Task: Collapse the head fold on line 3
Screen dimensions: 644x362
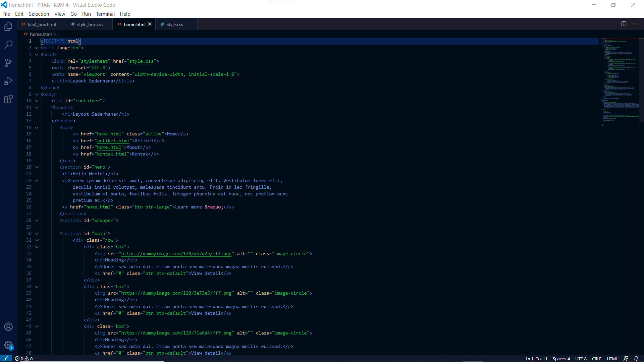Action: [37, 55]
